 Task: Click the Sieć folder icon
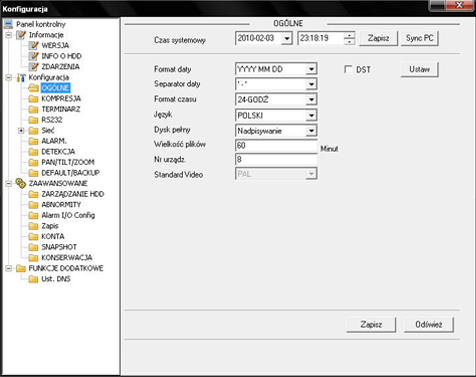coord(33,130)
